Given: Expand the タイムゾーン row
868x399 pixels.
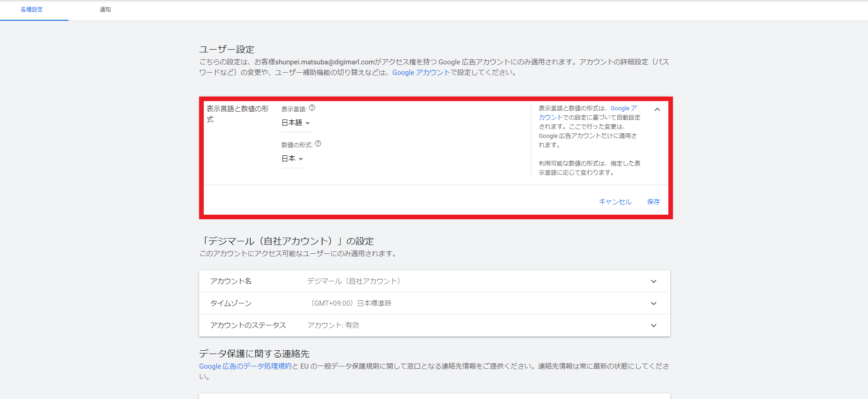Looking at the screenshot, I should (x=654, y=303).
